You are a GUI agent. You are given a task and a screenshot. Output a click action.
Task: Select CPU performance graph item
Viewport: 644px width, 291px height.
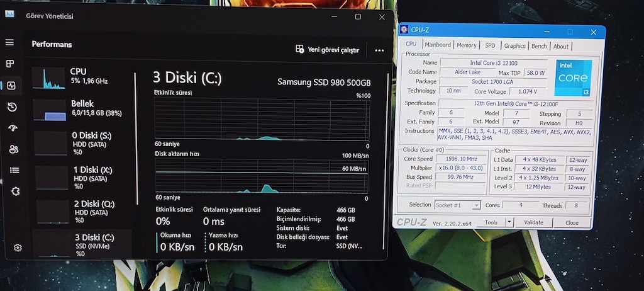pos(81,77)
